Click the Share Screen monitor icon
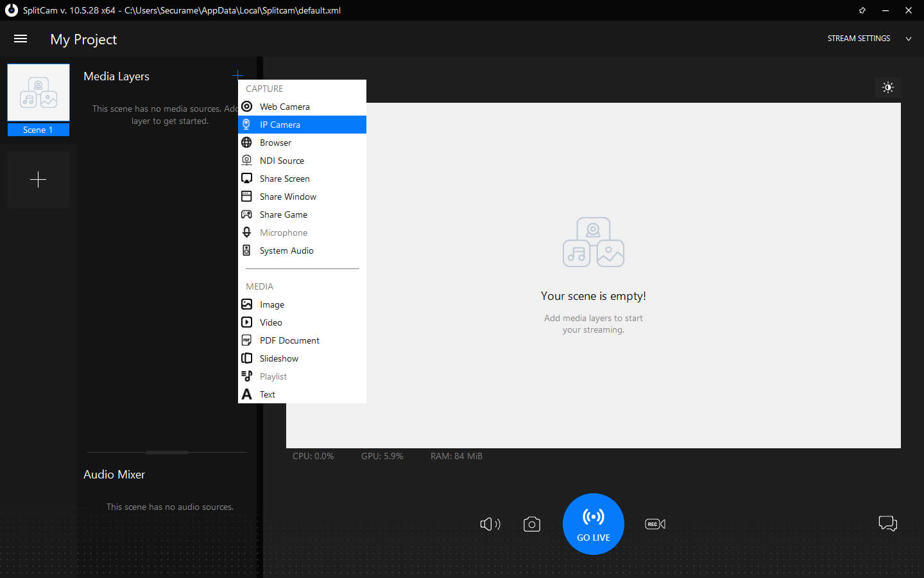Screen dimensions: 924x578 [x=246, y=179]
